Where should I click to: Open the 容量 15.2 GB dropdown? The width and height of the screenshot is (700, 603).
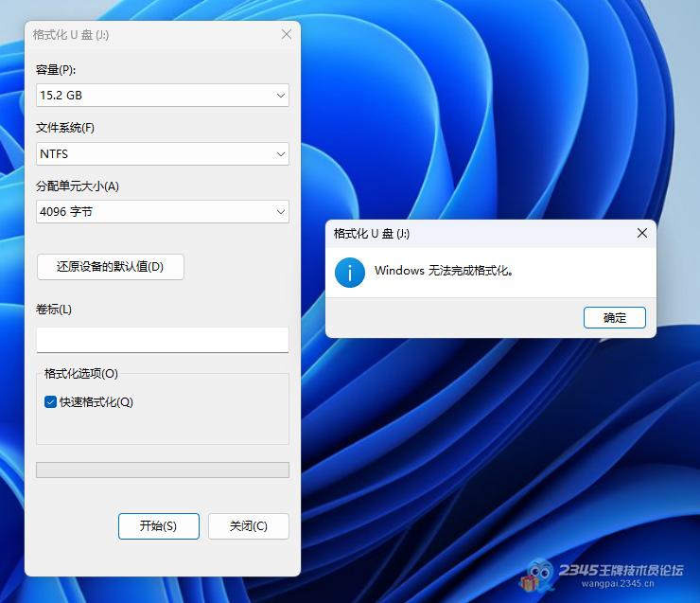click(x=163, y=96)
